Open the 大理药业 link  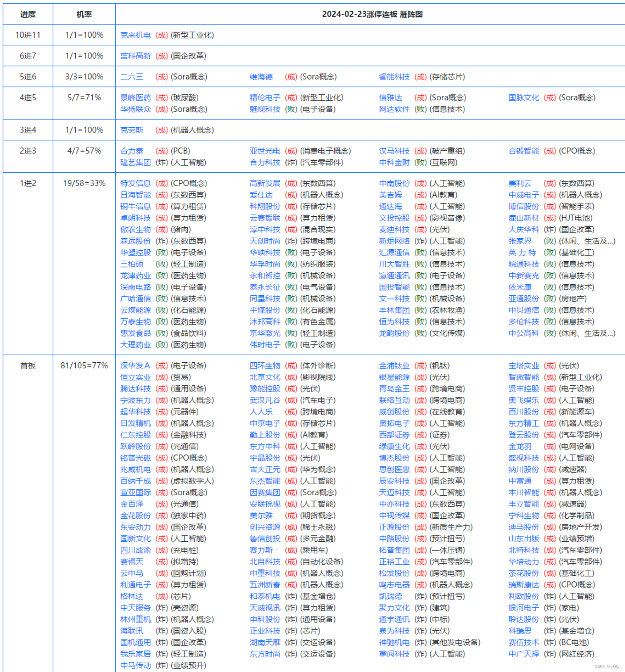point(135,345)
